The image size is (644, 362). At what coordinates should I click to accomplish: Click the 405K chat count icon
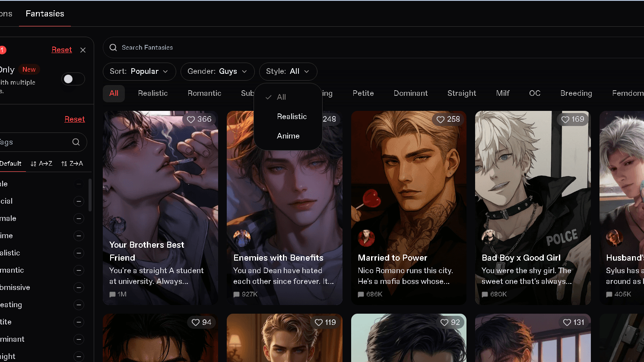coord(609,294)
